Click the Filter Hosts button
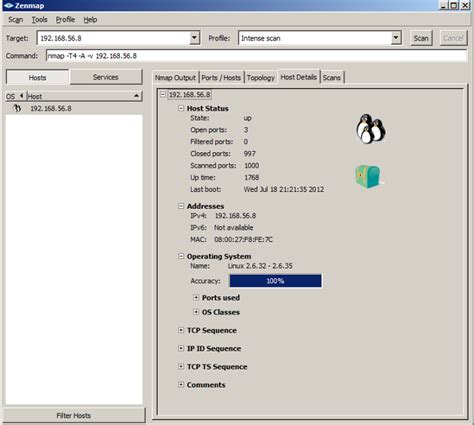474x425 pixels. click(x=74, y=415)
